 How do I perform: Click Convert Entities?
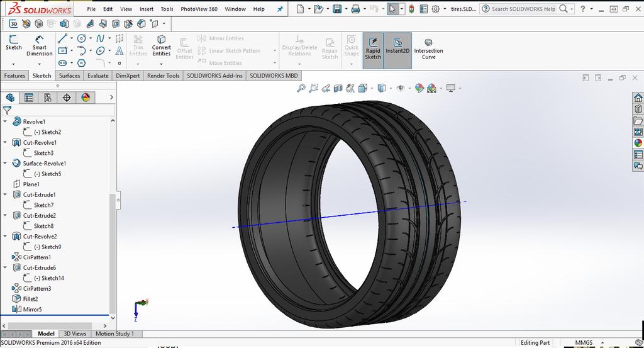(x=162, y=45)
